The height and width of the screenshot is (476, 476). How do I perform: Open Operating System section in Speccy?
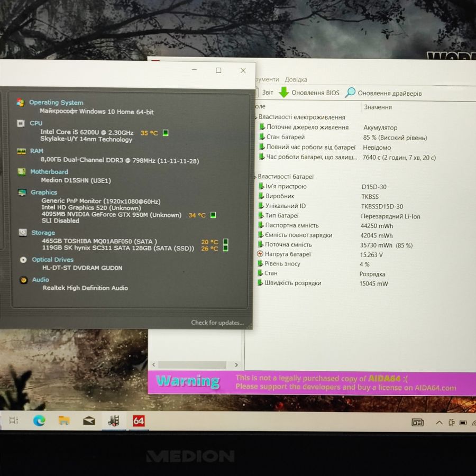[x=56, y=103]
